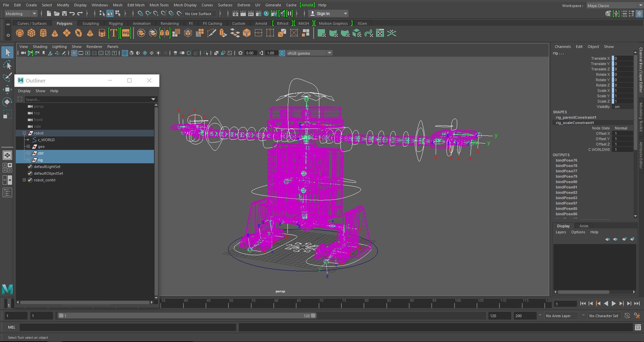Click the save scene icon
The height and width of the screenshot is (342, 644).
[x=64, y=14]
